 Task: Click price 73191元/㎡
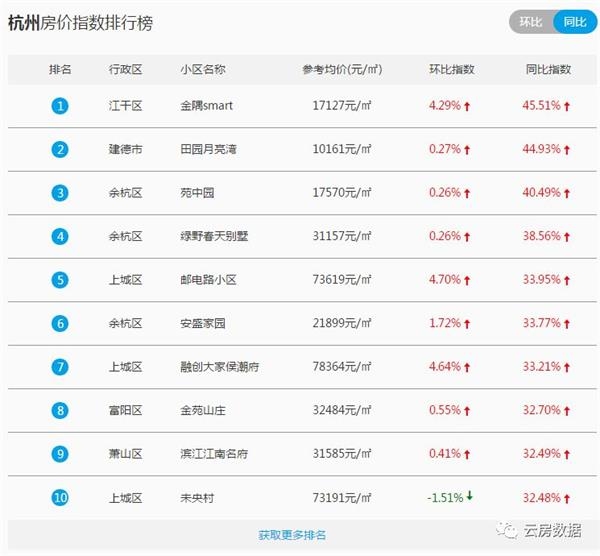tap(342, 498)
